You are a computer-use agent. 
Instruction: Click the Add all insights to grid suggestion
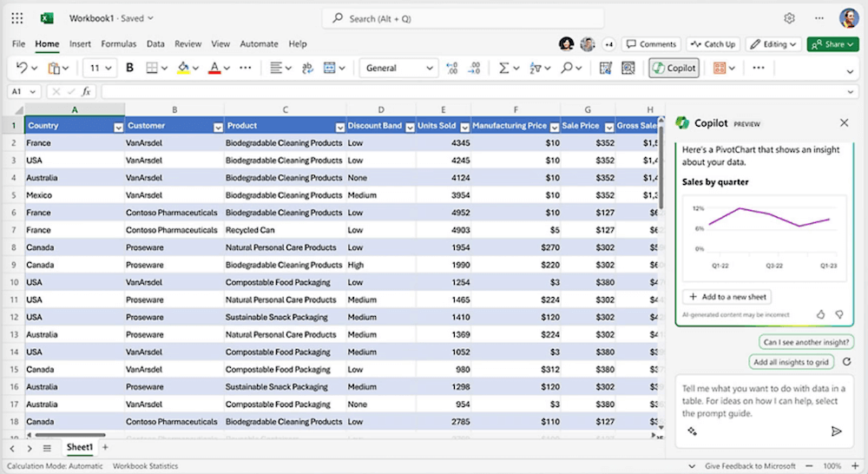tap(791, 362)
